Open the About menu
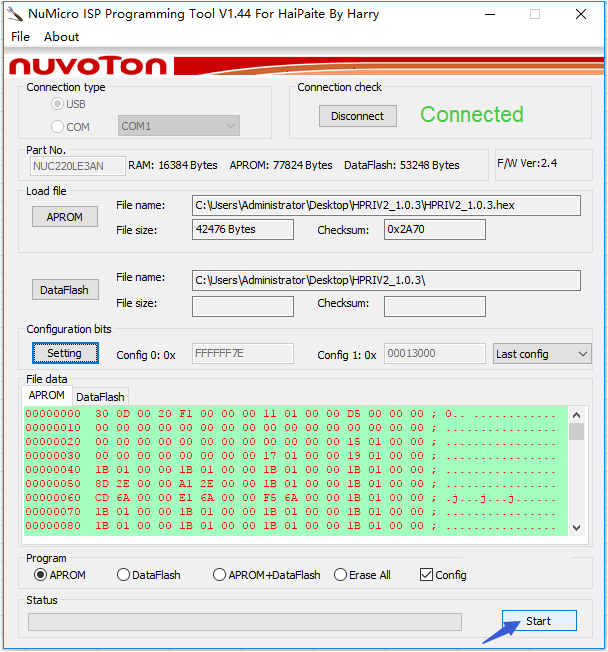 coord(62,37)
